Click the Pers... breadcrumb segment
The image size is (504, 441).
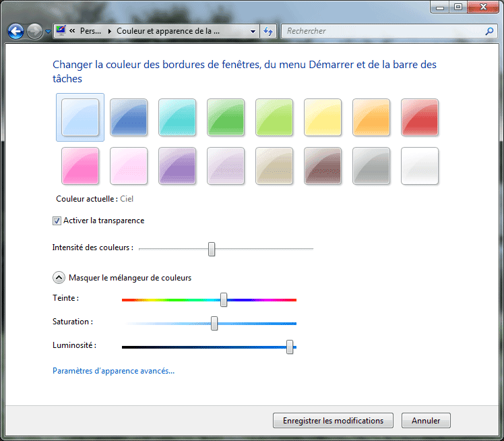coord(90,31)
